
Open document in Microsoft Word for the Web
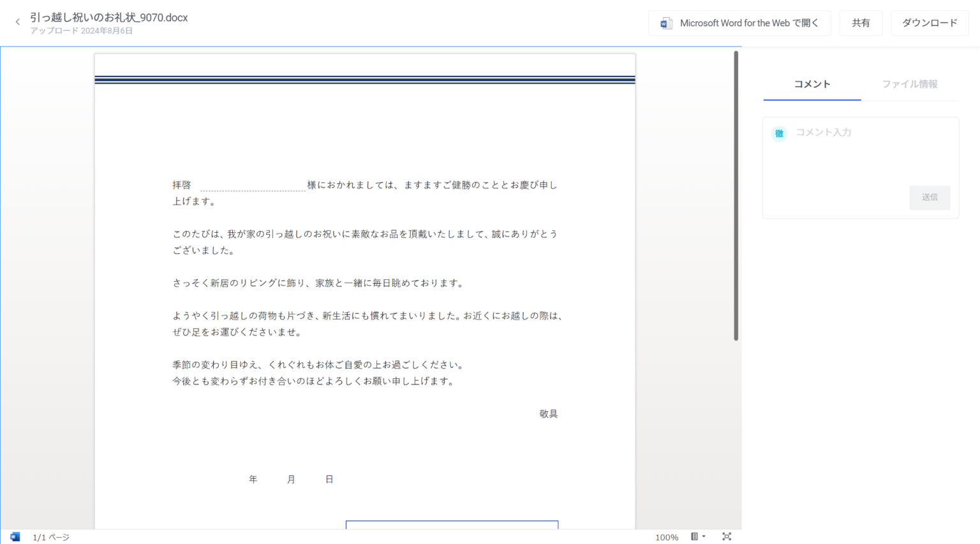click(x=739, y=23)
